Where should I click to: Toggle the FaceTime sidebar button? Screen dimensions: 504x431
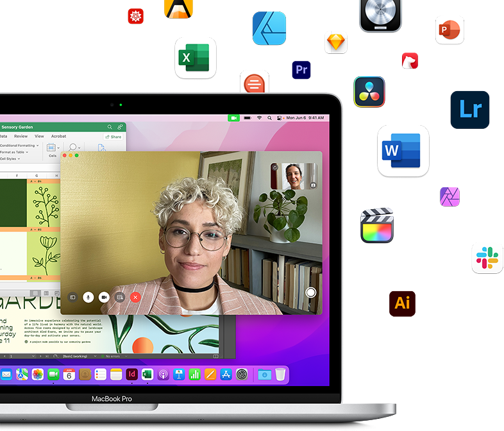[x=72, y=297]
